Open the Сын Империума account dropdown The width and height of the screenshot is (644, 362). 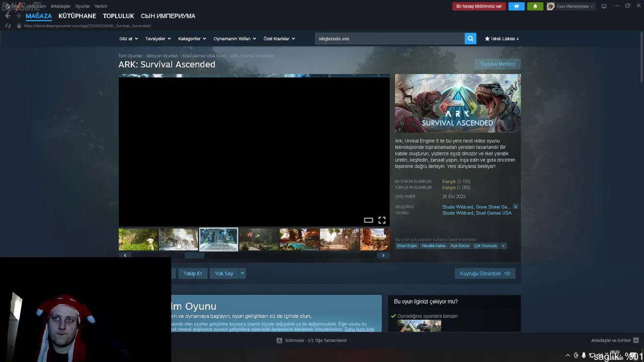click(x=575, y=7)
